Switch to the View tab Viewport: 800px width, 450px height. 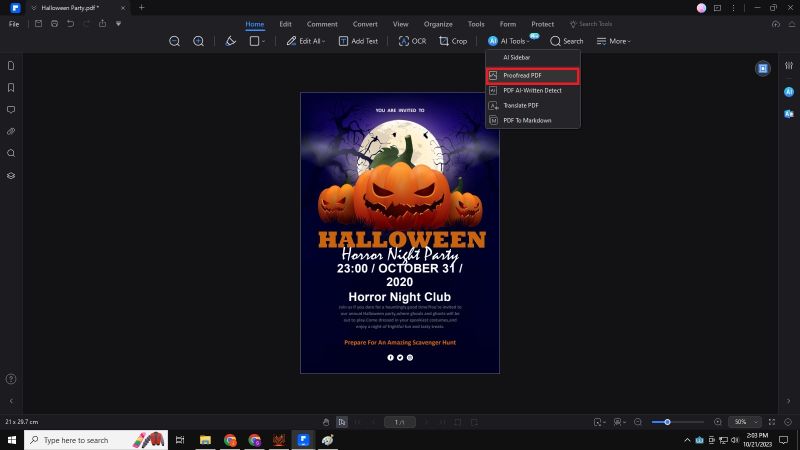pyautogui.click(x=401, y=24)
